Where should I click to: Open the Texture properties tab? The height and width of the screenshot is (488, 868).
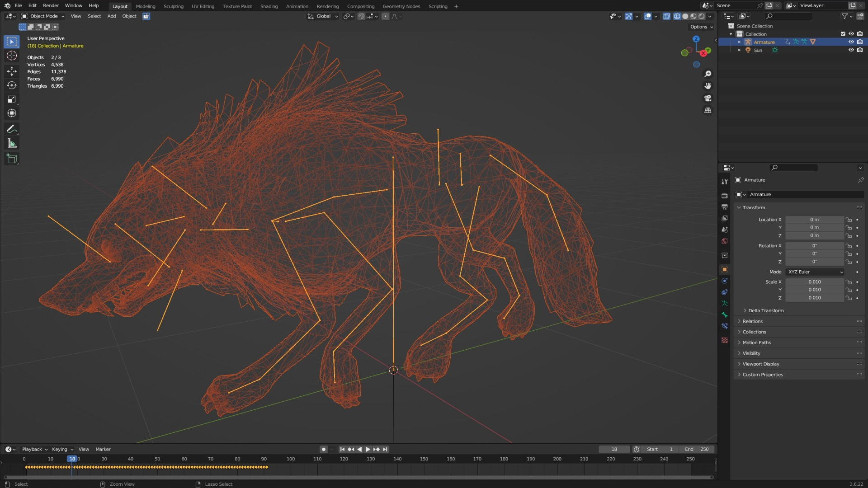[x=725, y=340]
